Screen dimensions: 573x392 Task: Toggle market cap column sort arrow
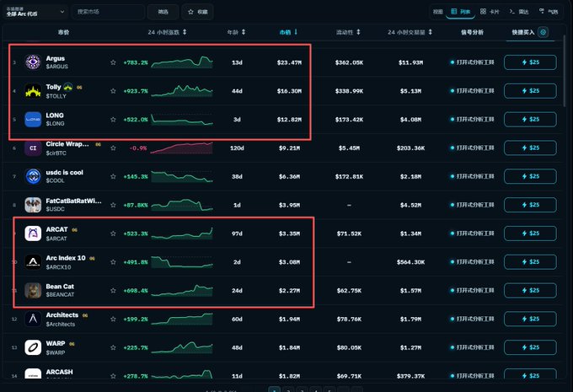296,32
